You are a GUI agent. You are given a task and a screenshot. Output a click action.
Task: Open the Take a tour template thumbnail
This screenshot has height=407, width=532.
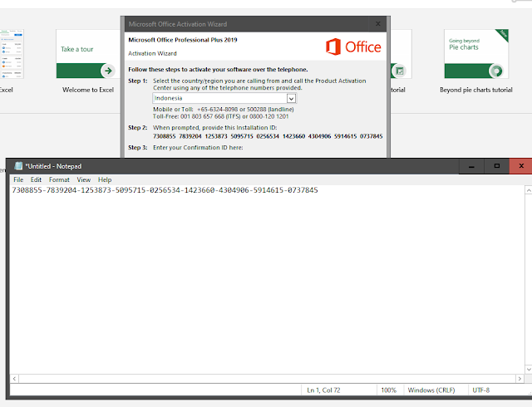(x=88, y=54)
